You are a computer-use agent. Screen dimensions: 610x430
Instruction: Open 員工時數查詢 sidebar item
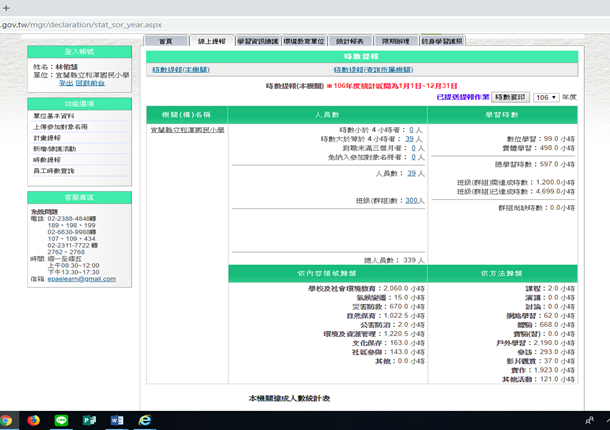[x=54, y=170]
